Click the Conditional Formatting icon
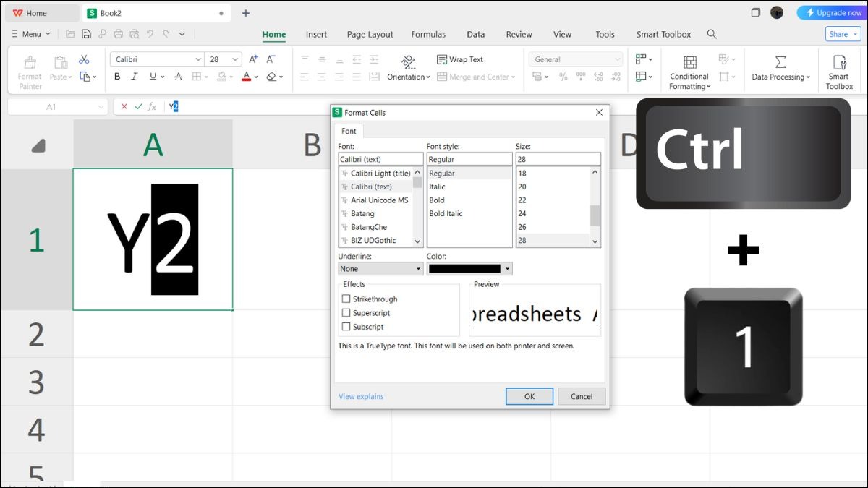Image resolution: width=868 pixels, height=488 pixels. coord(690,62)
